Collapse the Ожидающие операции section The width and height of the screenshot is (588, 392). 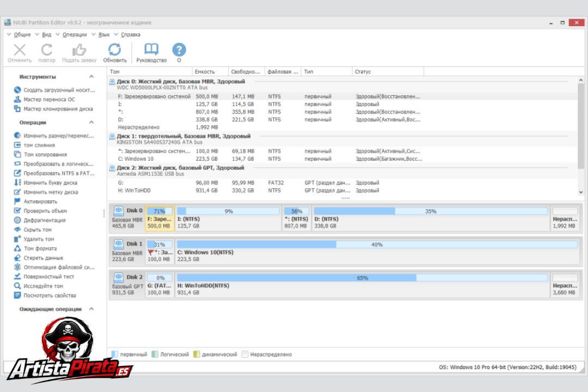coord(91,309)
